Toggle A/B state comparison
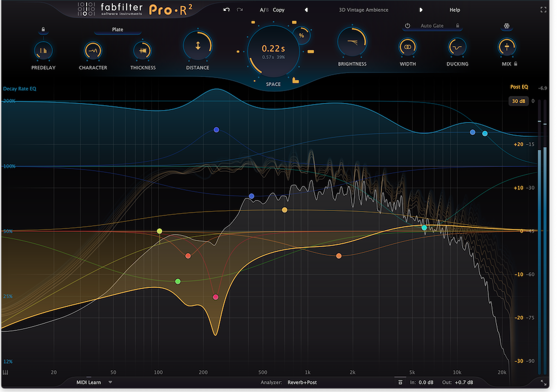558x392 pixels. coord(264,10)
